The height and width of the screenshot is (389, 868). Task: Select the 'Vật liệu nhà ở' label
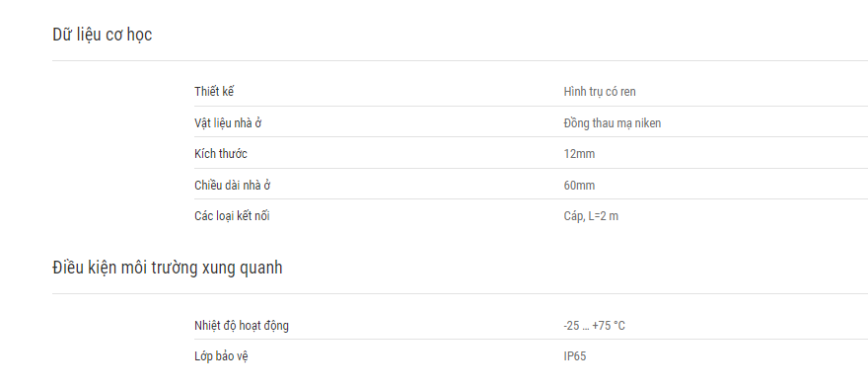(228, 123)
